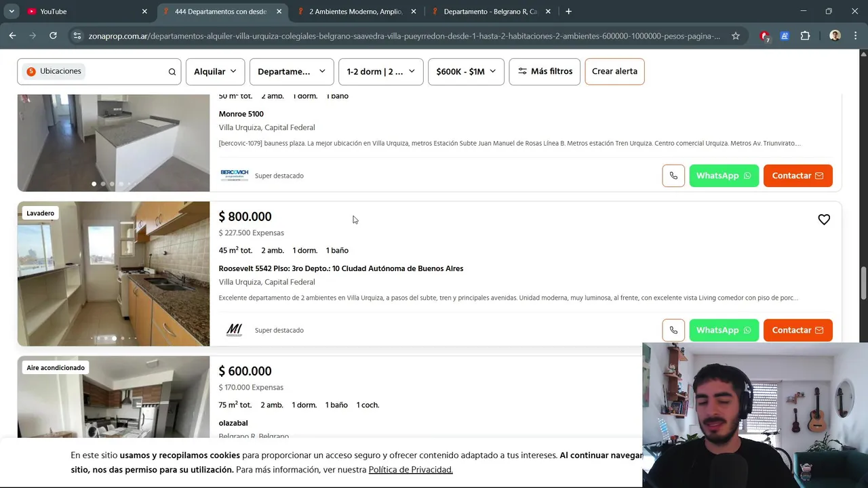This screenshot has width=868, height=488.
Task: Open the olazabal listing photo
Action: pyautogui.click(x=113, y=396)
